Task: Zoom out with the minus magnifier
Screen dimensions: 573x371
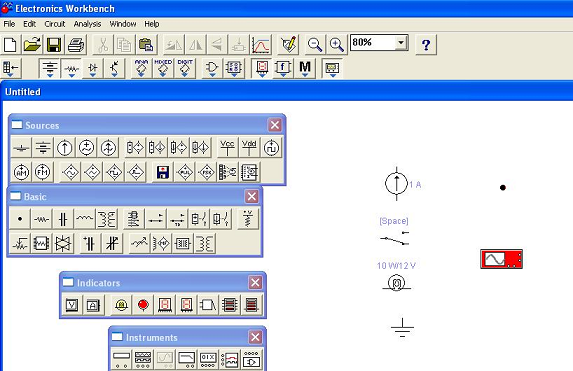Action: [x=315, y=45]
